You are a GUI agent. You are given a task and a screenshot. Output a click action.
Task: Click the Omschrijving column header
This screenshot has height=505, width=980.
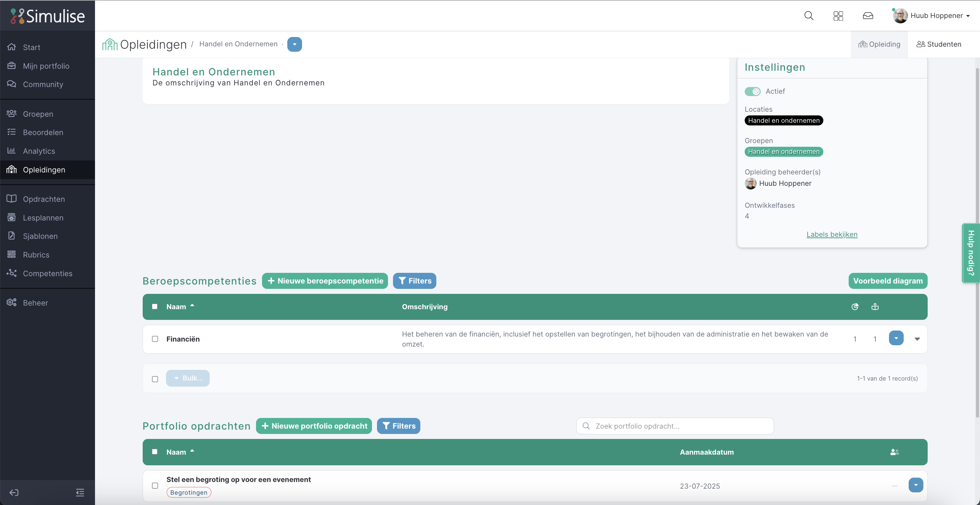point(425,306)
